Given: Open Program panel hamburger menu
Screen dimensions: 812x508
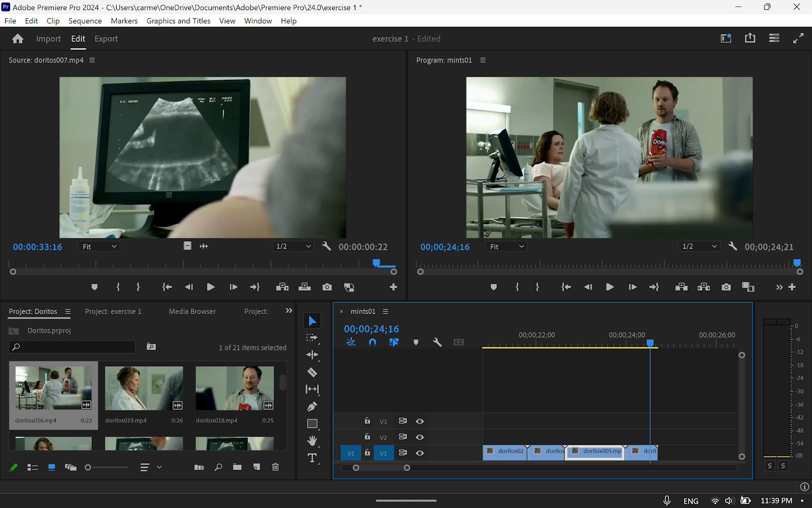Looking at the screenshot, I should [x=483, y=60].
